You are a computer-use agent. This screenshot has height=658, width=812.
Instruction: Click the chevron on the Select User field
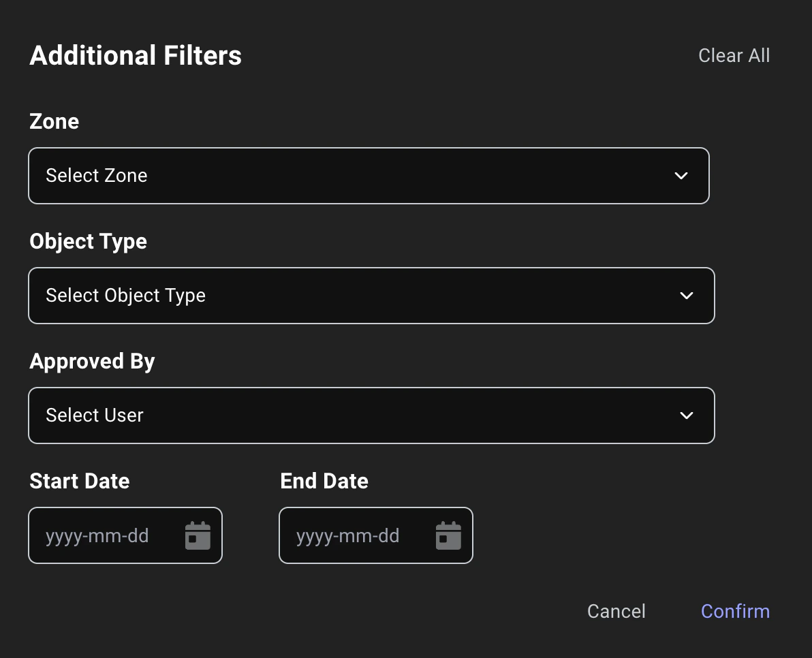pos(686,416)
